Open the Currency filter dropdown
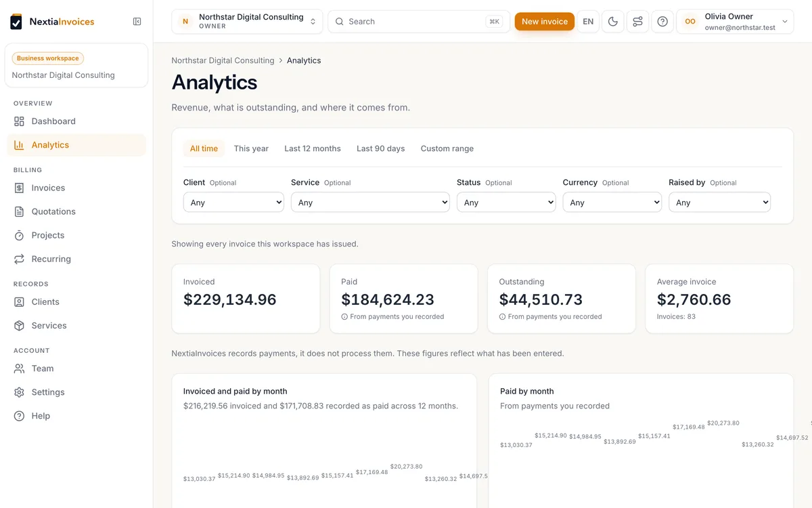 (x=612, y=203)
